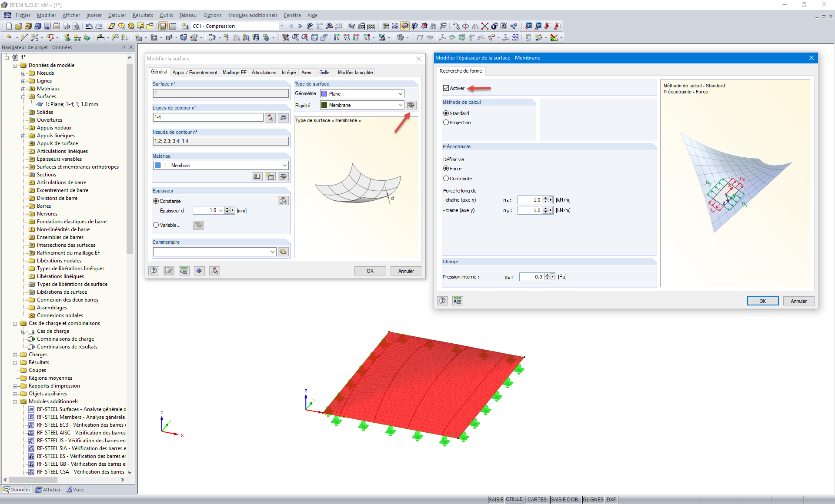Open the Résultats menu
This screenshot has height=504, width=835.
click(143, 15)
